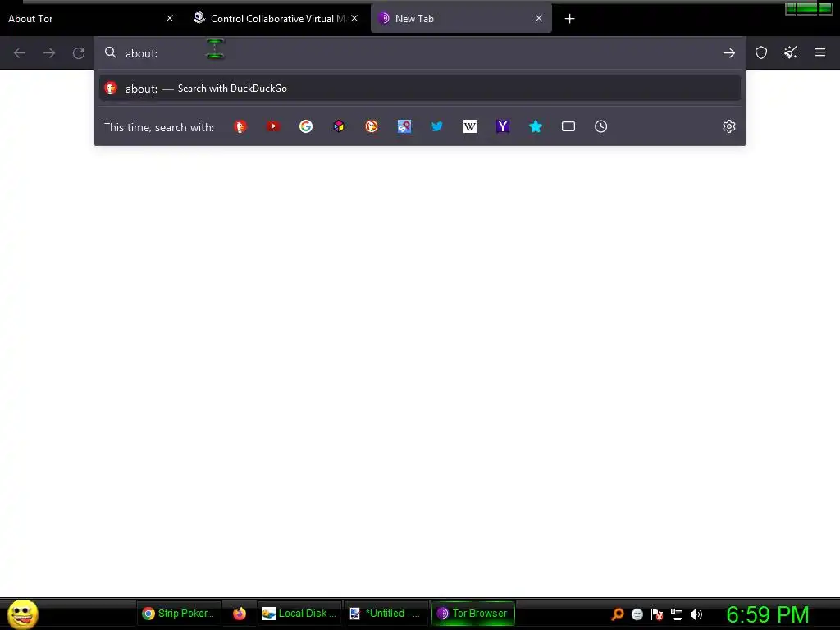Search with the Yahoo Y icon
The image size is (840, 630).
pyautogui.click(x=503, y=126)
